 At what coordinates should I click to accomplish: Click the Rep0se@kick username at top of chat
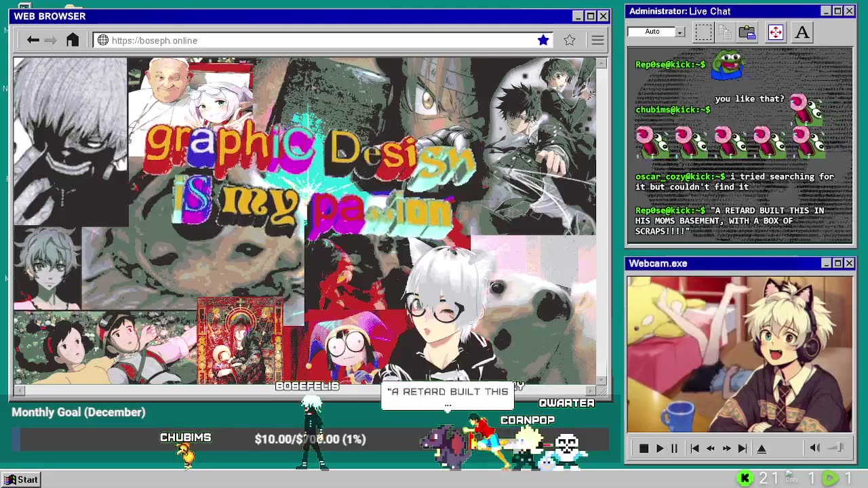pyautogui.click(x=670, y=64)
